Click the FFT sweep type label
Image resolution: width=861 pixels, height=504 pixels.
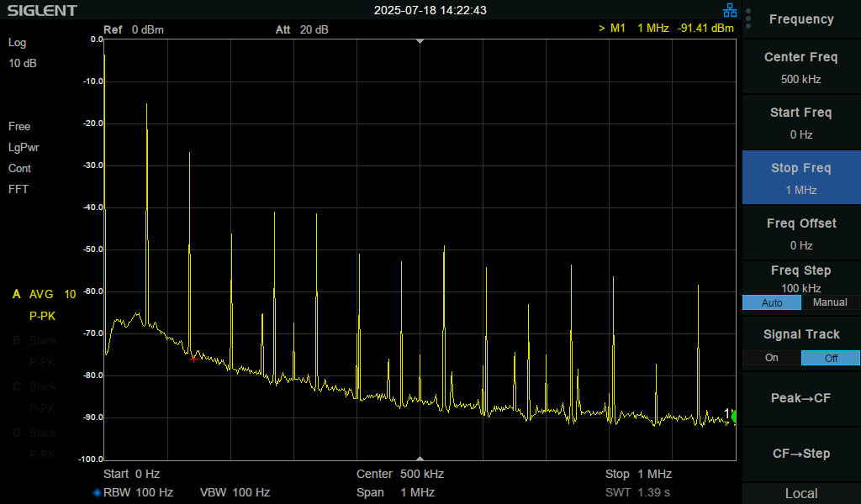pos(18,189)
